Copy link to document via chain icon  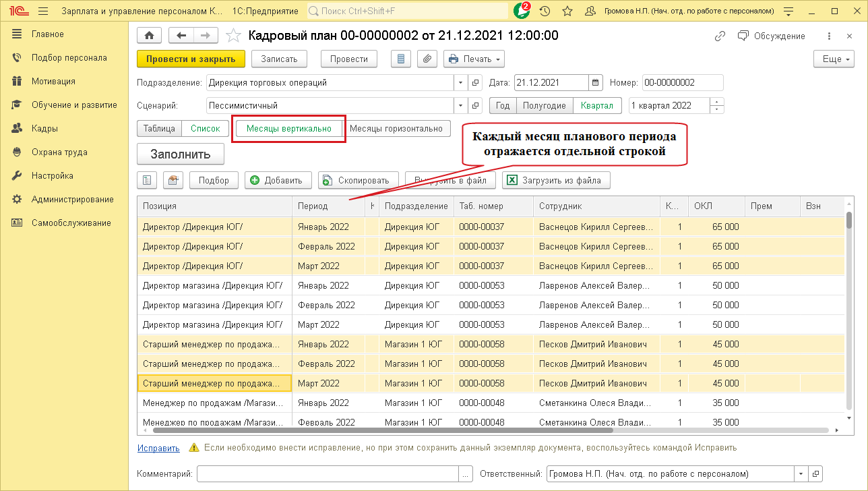[720, 36]
